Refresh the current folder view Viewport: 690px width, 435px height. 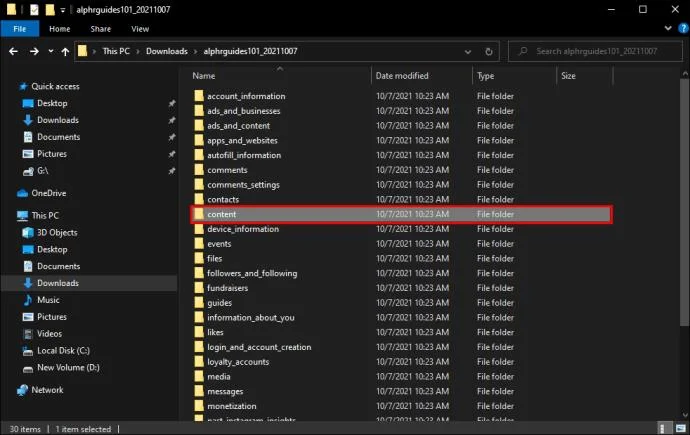coord(488,51)
